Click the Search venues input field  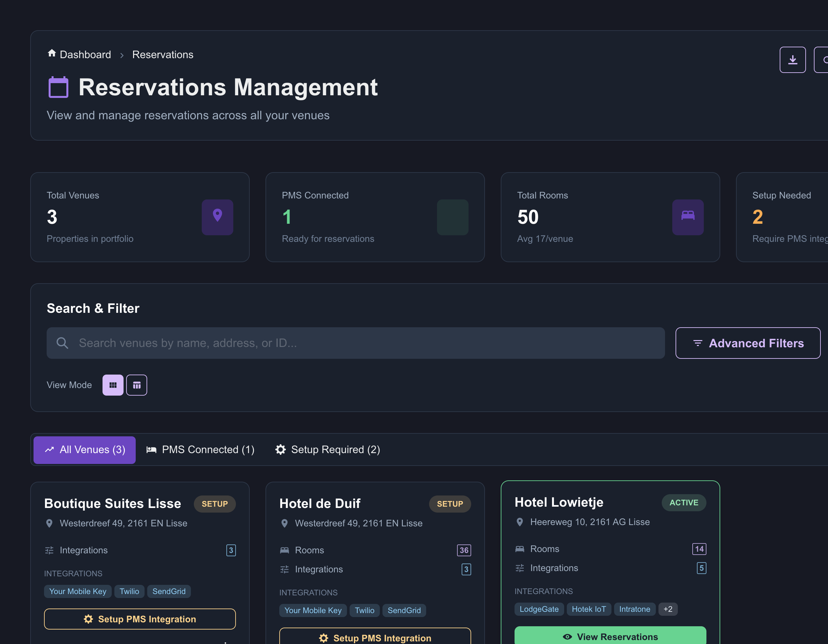click(x=356, y=343)
